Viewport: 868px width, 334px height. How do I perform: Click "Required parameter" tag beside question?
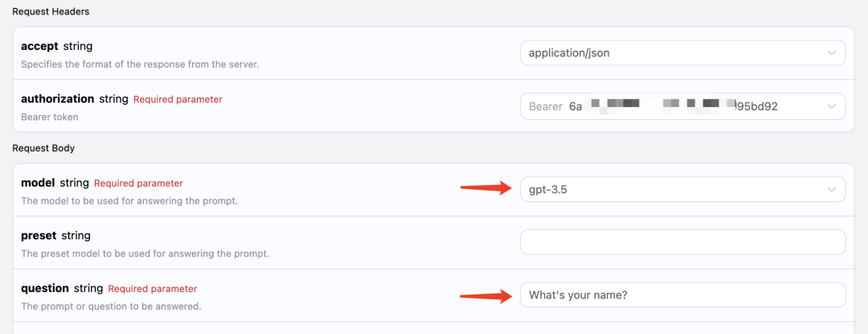click(152, 289)
